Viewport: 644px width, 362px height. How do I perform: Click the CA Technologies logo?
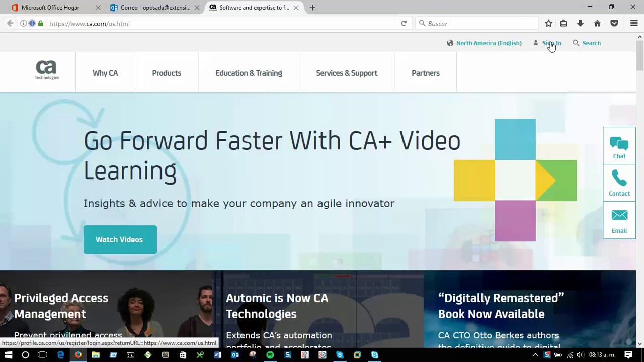click(47, 70)
